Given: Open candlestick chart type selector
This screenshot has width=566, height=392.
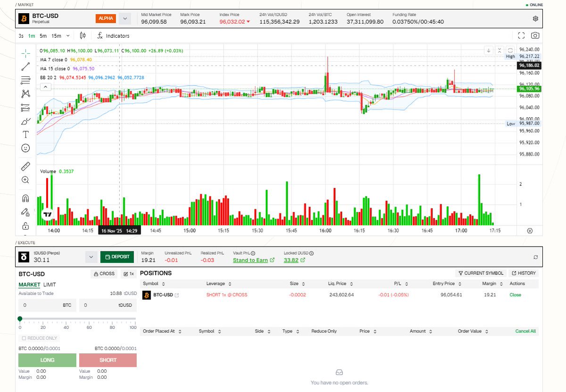Looking at the screenshot, I should [83, 35].
